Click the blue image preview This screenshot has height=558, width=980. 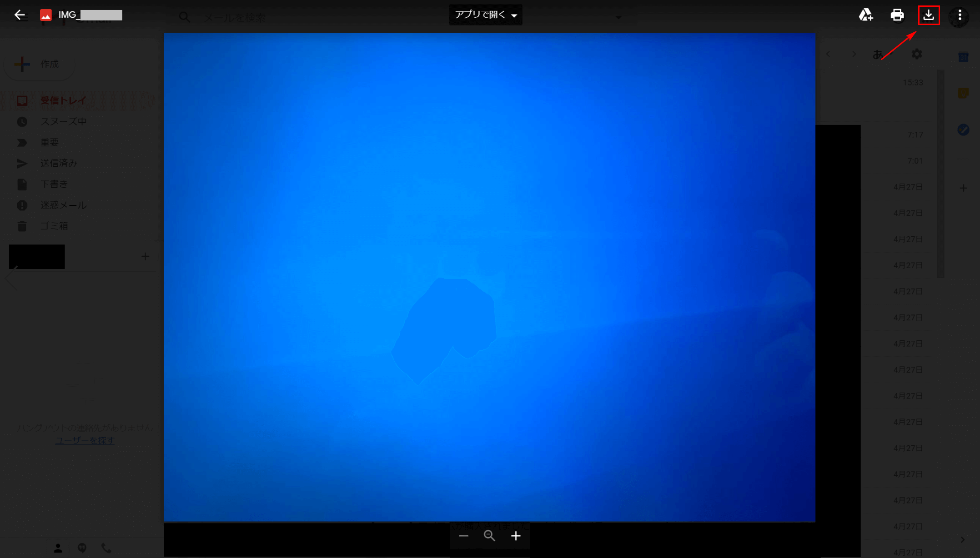[490, 277]
